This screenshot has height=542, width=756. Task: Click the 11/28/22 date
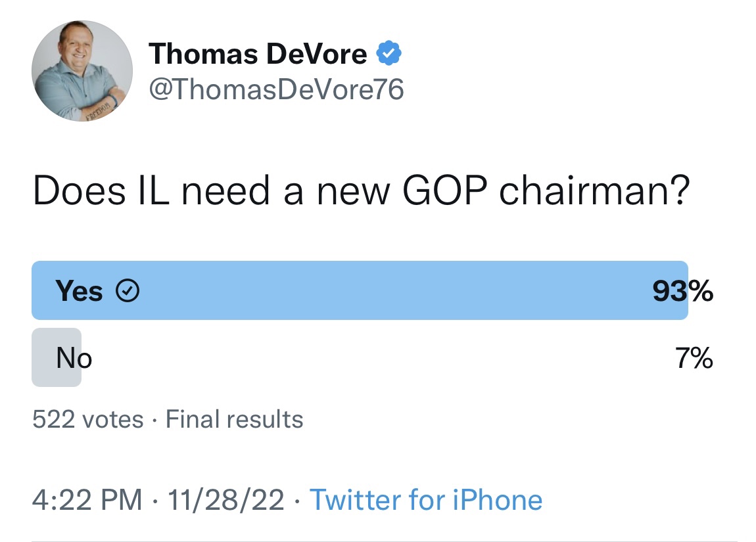coord(225,499)
